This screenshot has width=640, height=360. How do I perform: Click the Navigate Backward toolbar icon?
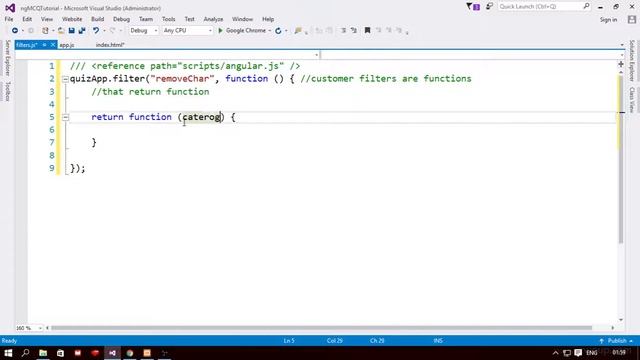pyautogui.click(x=15, y=31)
